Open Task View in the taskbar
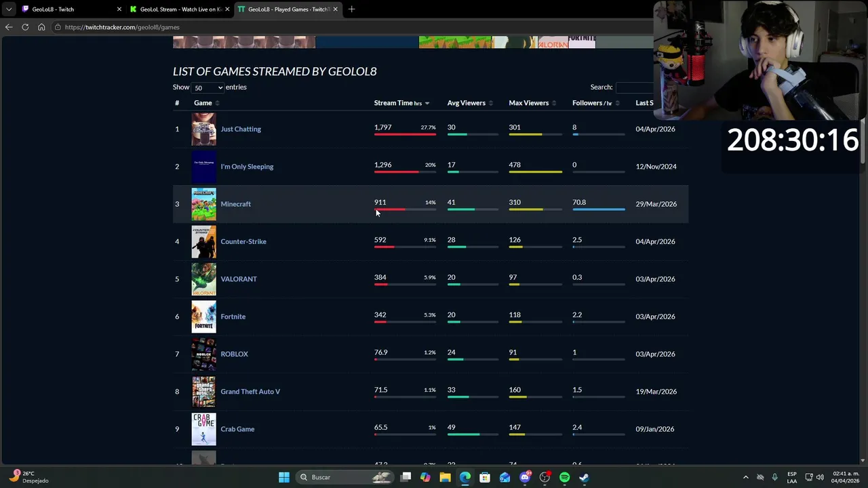This screenshot has height=488, width=868. tap(406, 477)
